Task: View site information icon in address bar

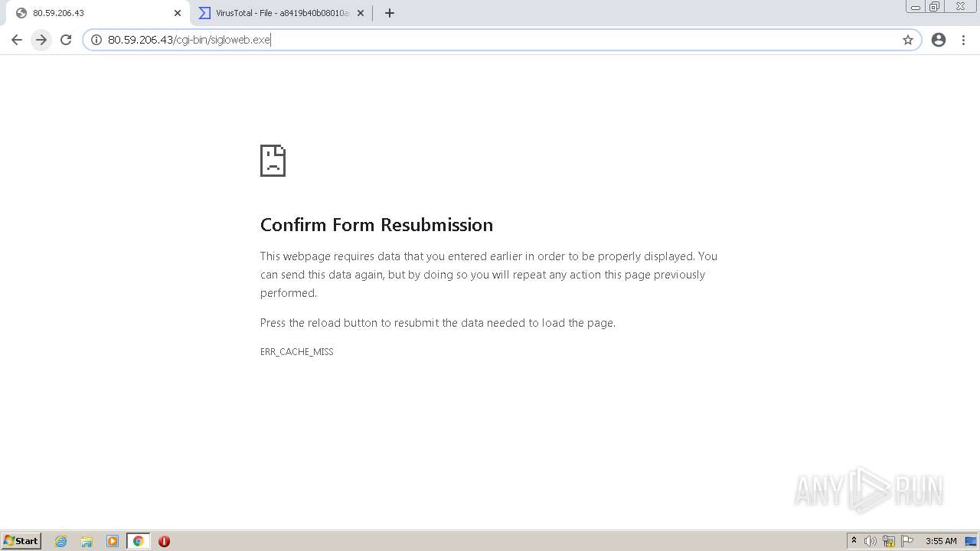Action: pyautogui.click(x=96, y=40)
